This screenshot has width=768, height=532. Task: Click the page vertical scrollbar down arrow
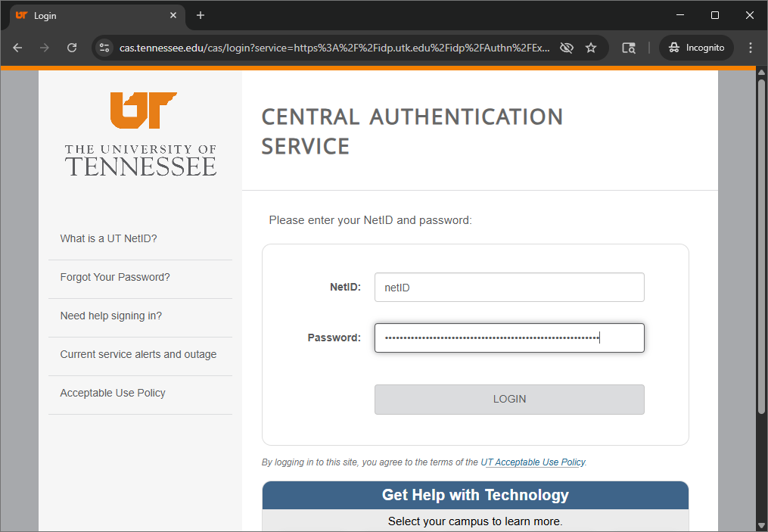point(761,524)
